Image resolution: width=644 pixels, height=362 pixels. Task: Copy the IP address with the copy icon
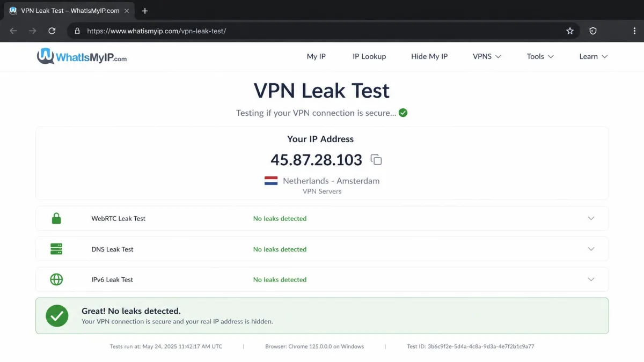(376, 160)
